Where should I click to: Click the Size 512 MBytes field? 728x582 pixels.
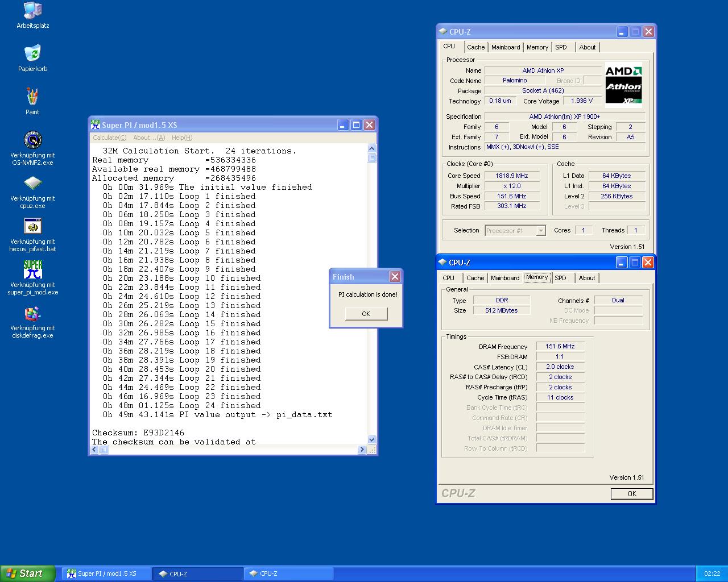coord(502,310)
